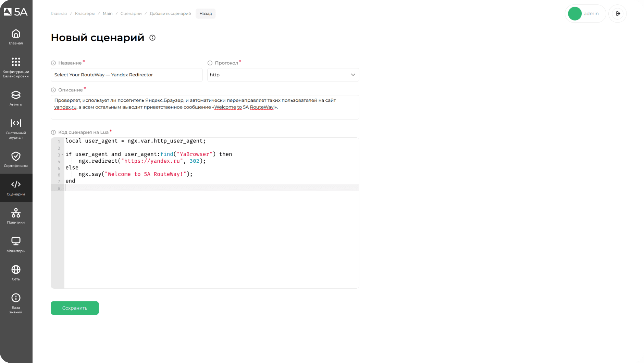Collapse the code fold arrow on line 3

tap(62, 154)
